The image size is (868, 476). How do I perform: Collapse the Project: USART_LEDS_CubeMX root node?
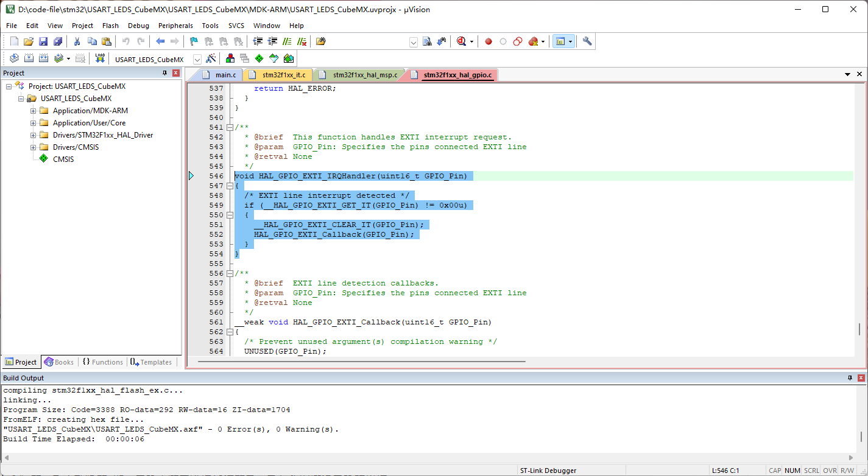click(9, 86)
